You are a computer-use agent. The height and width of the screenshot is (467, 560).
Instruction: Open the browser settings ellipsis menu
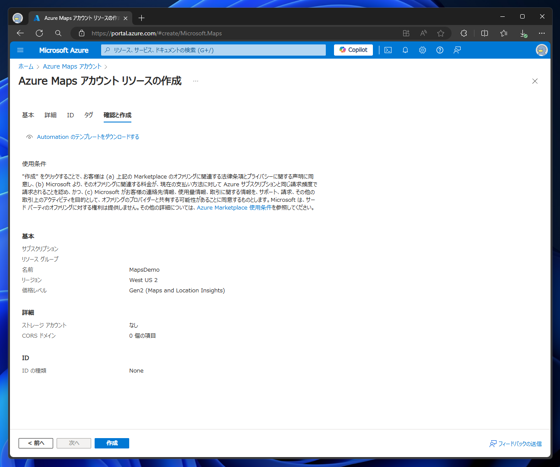point(542,33)
